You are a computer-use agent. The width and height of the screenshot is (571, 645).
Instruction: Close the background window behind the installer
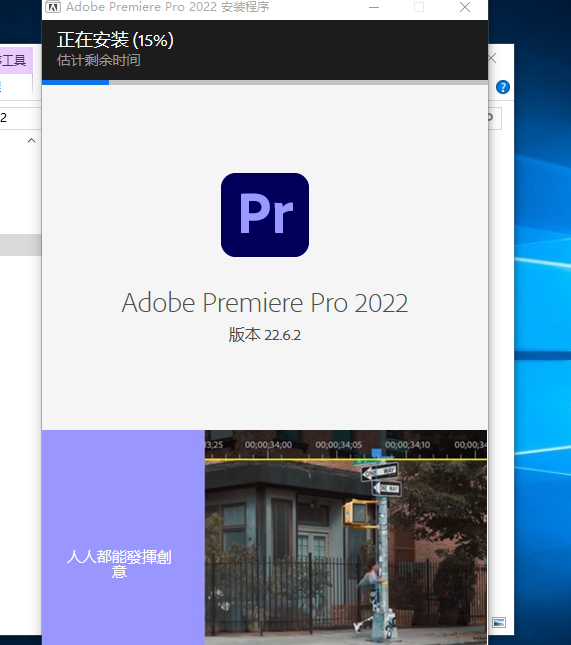pyautogui.click(x=492, y=58)
